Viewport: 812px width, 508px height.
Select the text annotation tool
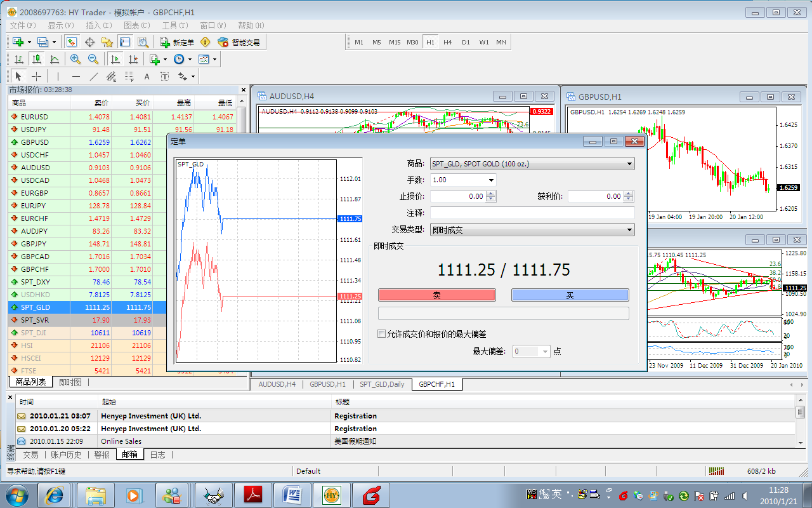pos(147,76)
